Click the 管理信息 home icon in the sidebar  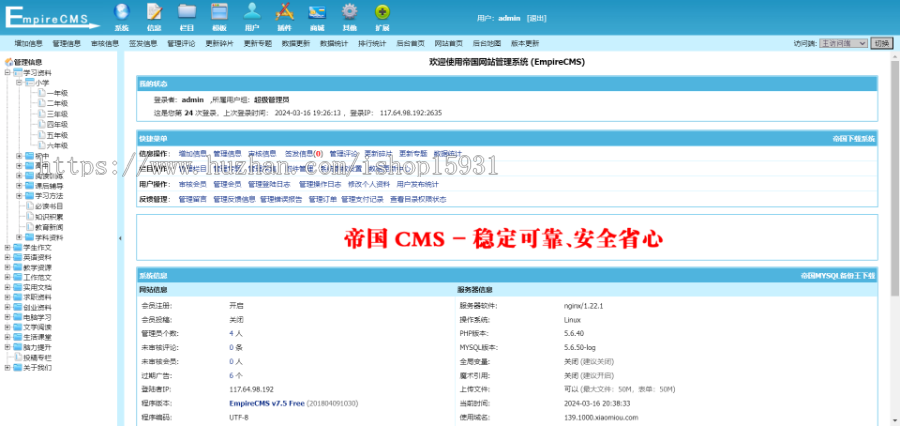pyautogui.click(x=9, y=62)
